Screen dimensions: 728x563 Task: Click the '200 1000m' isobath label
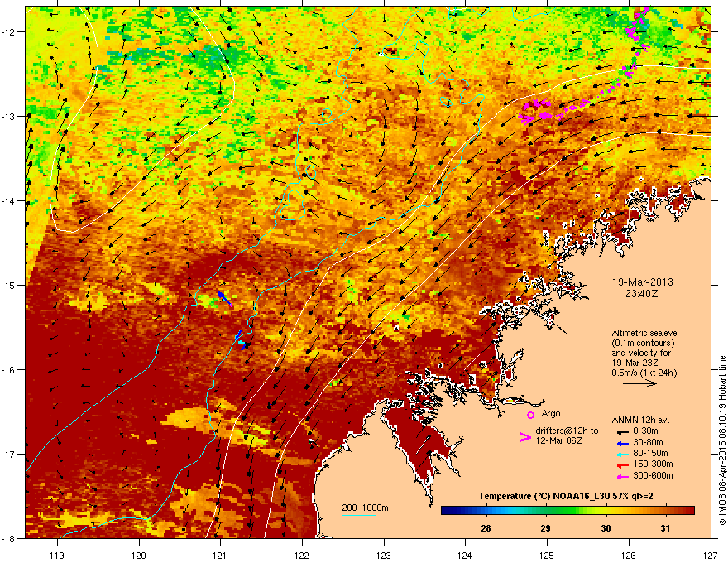pos(365,508)
